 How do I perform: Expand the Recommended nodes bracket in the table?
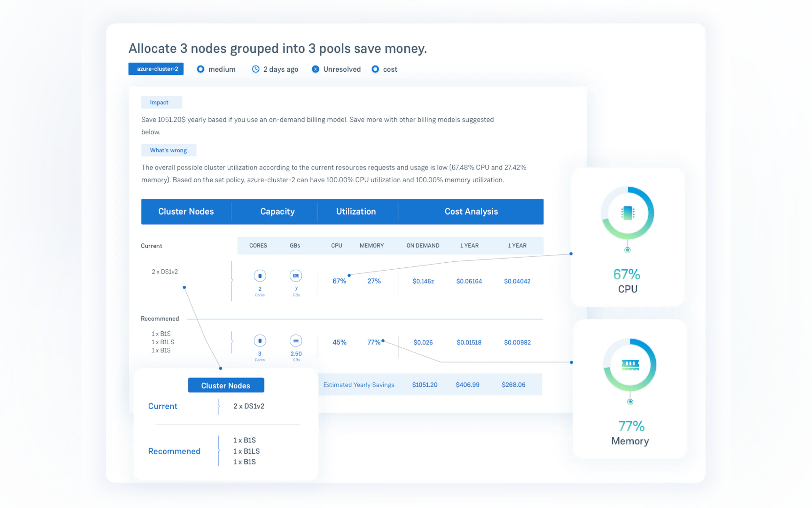point(232,342)
